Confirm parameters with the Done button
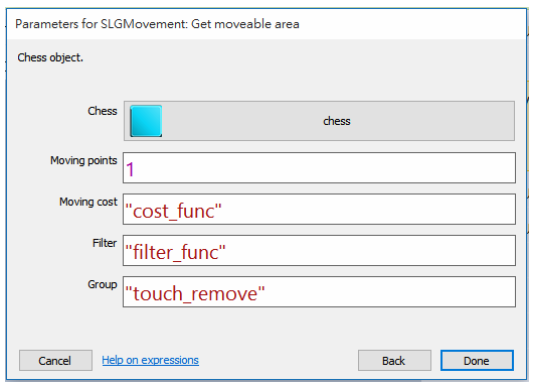 point(477,360)
